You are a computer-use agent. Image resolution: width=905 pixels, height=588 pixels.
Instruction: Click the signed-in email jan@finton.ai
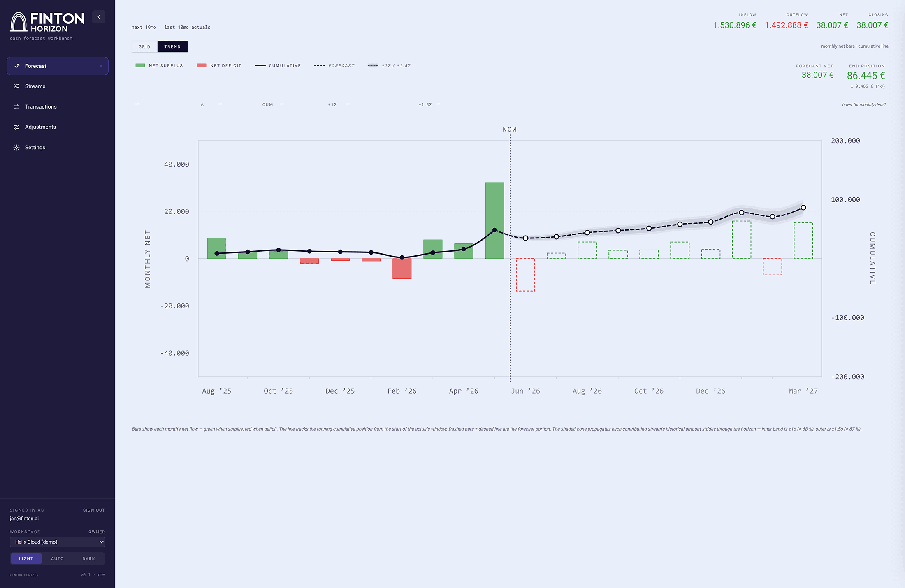click(24, 519)
